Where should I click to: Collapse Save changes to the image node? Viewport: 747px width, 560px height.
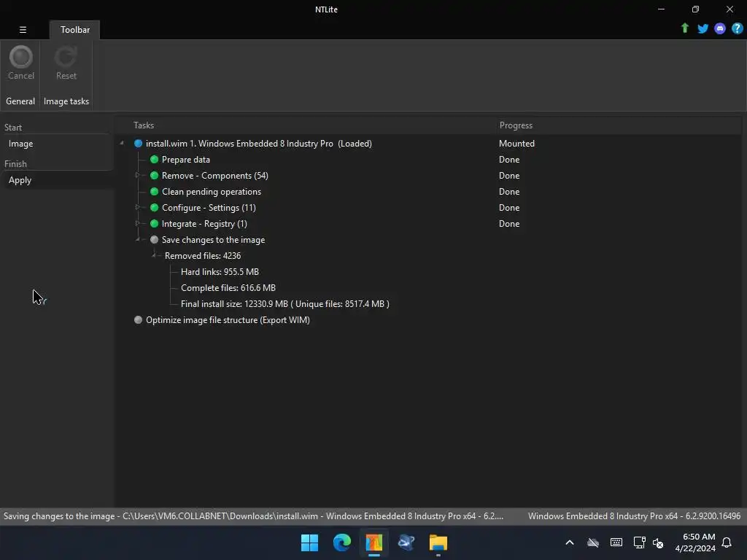coord(138,239)
